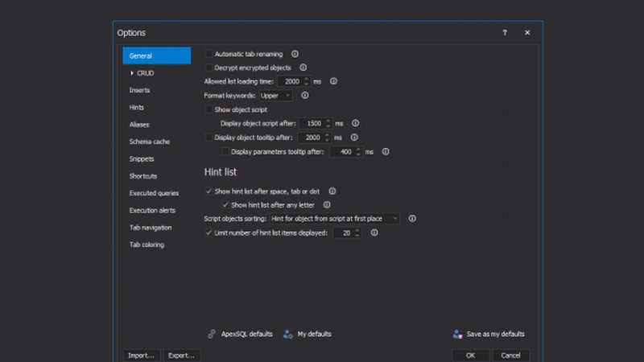Click the ApexSQL defaults gear icon

pyautogui.click(x=212, y=334)
